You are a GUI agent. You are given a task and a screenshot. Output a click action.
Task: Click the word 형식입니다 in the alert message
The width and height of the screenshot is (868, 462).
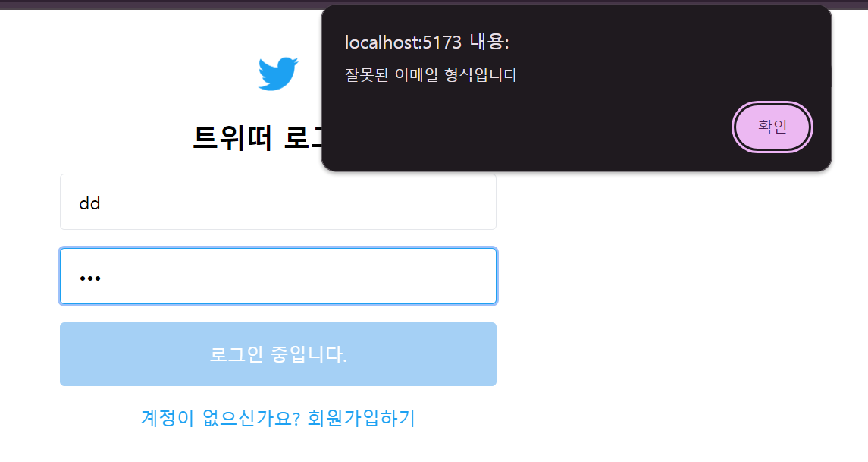(481, 75)
